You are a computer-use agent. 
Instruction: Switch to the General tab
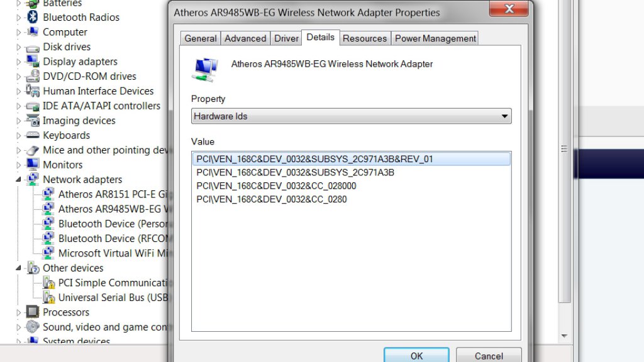[x=201, y=38]
